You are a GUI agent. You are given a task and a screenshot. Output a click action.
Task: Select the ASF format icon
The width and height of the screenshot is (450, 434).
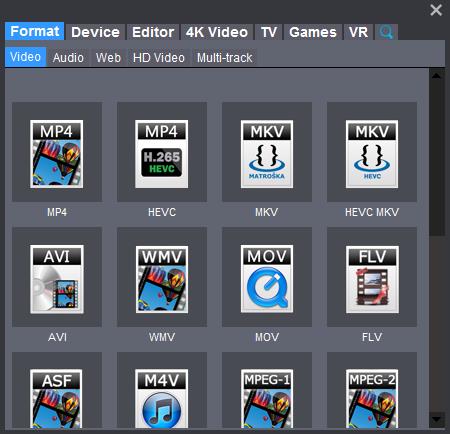[56, 398]
